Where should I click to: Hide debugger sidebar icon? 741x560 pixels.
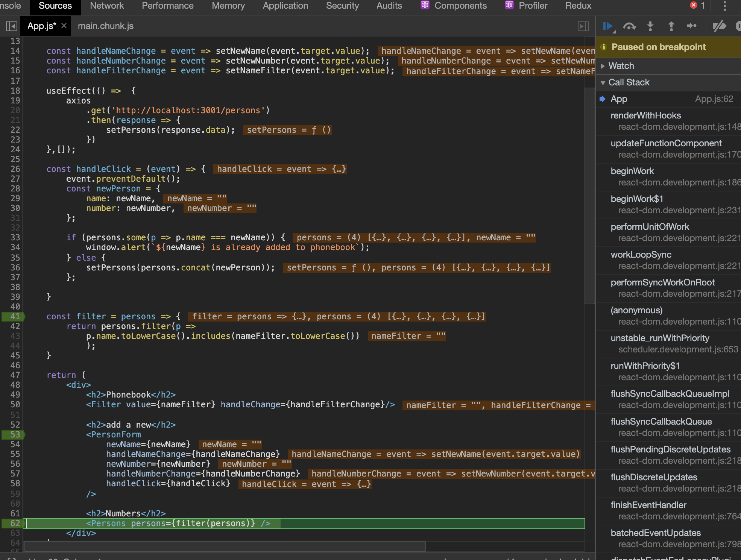[x=583, y=26]
